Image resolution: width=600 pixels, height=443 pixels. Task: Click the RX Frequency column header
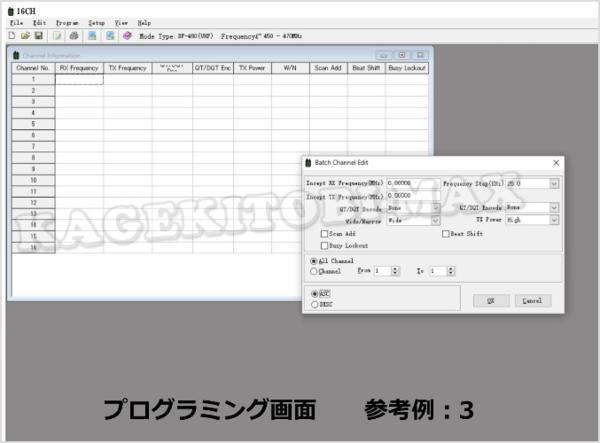(80, 68)
